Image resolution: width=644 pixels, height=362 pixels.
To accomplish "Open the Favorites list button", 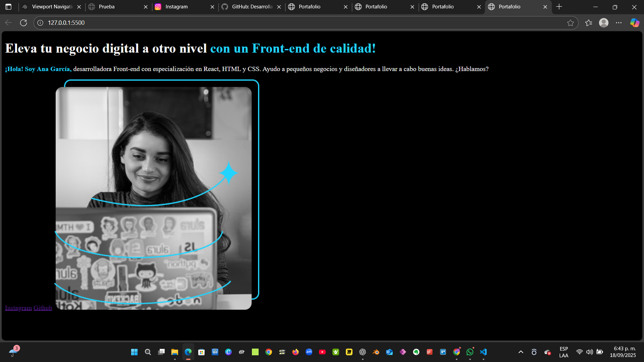I will (589, 22).
